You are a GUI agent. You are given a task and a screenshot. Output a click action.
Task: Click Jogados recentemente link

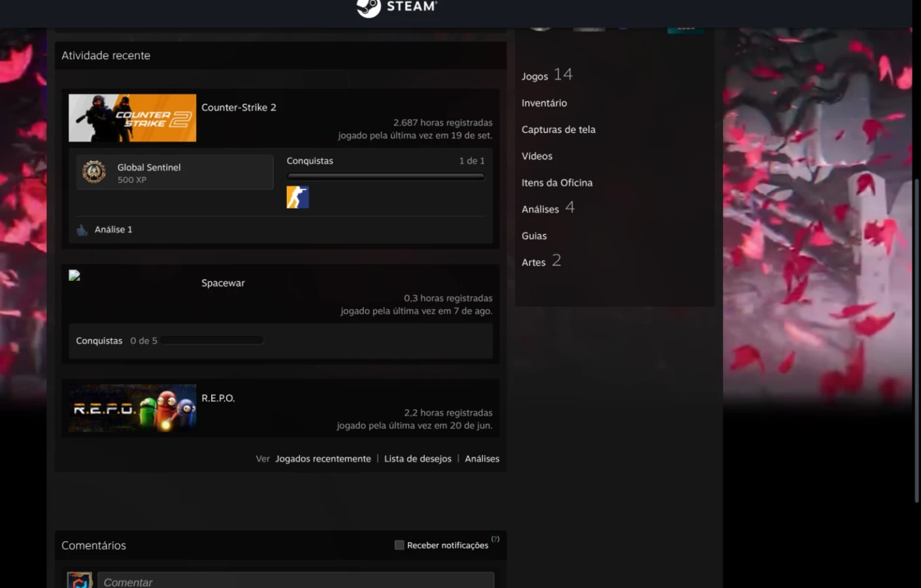[x=323, y=459]
